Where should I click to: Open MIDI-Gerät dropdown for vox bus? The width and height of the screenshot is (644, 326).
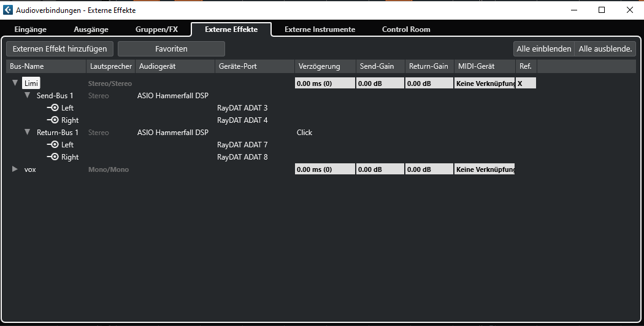[485, 169]
